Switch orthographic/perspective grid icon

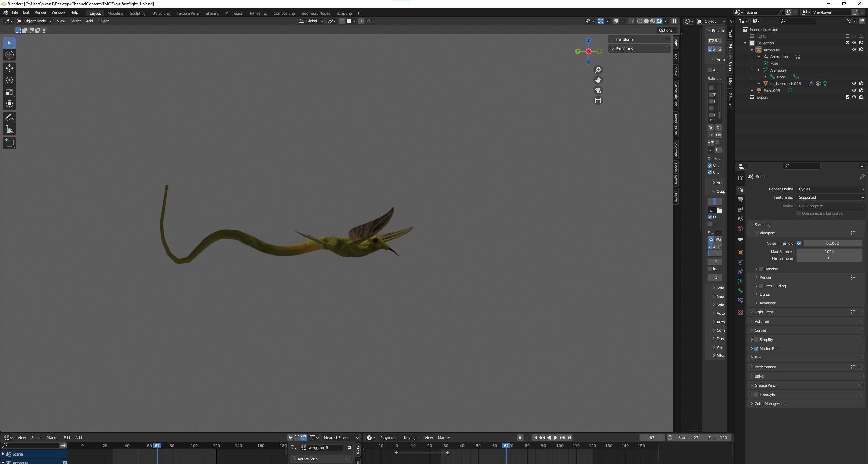pos(598,100)
